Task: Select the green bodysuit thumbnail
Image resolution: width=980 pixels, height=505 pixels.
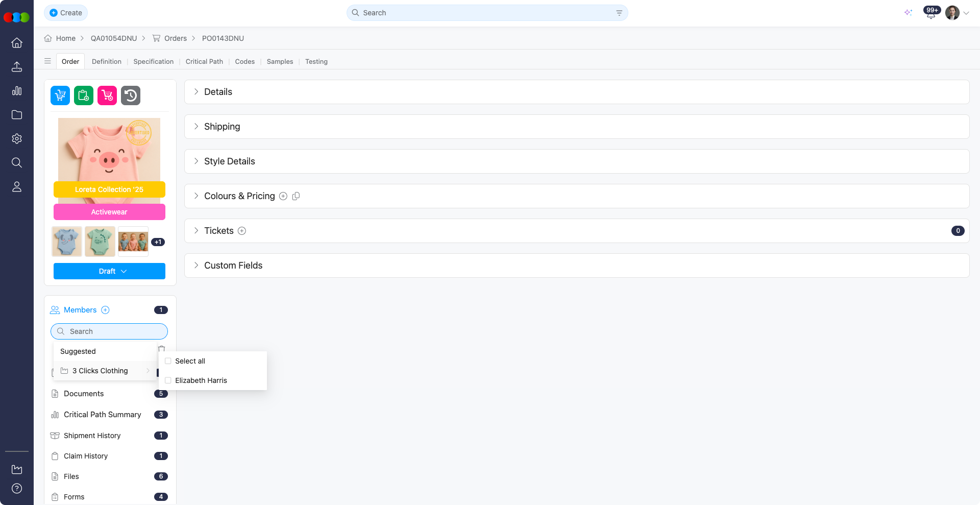Action: pos(100,242)
